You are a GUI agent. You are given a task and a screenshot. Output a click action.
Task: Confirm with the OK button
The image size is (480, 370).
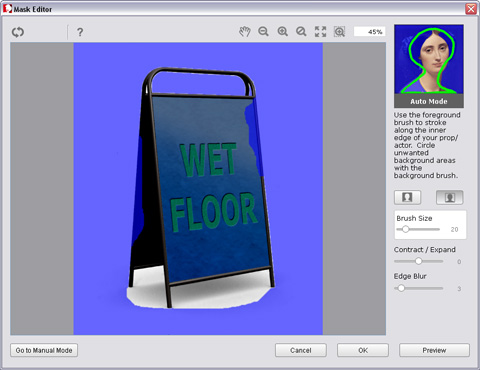(x=363, y=350)
